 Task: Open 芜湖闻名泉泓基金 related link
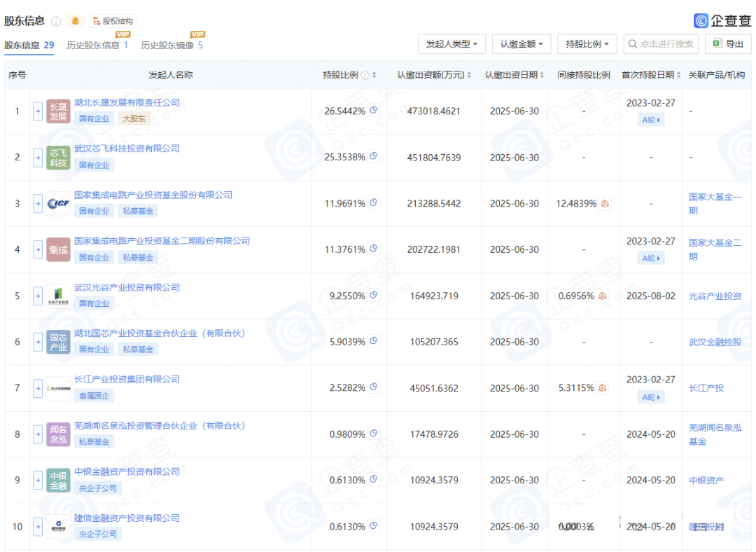pyautogui.click(x=715, y=434)
